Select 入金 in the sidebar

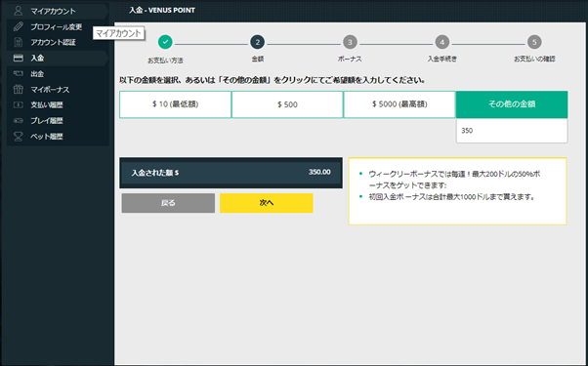[x=58, y=58]
